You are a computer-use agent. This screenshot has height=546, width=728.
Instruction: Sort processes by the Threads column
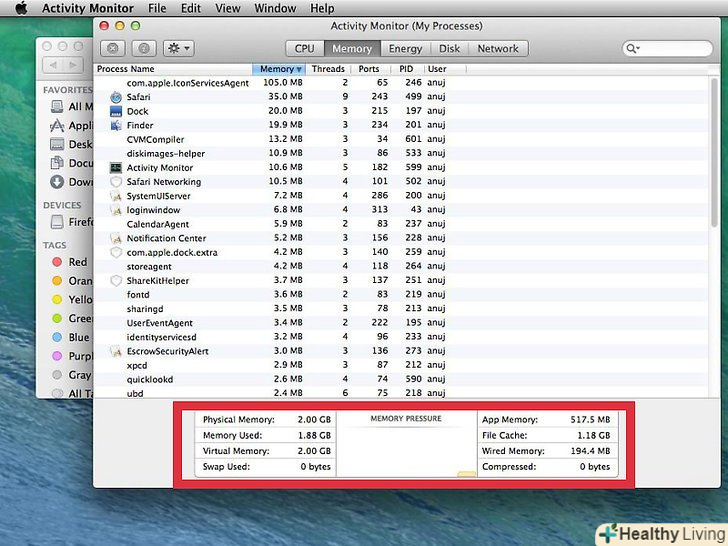click(328, 69)
